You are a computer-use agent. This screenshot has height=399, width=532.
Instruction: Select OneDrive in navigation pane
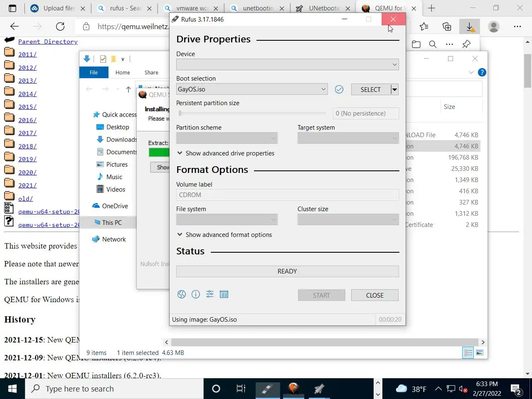pyautogui.click(x=115, y=206)
